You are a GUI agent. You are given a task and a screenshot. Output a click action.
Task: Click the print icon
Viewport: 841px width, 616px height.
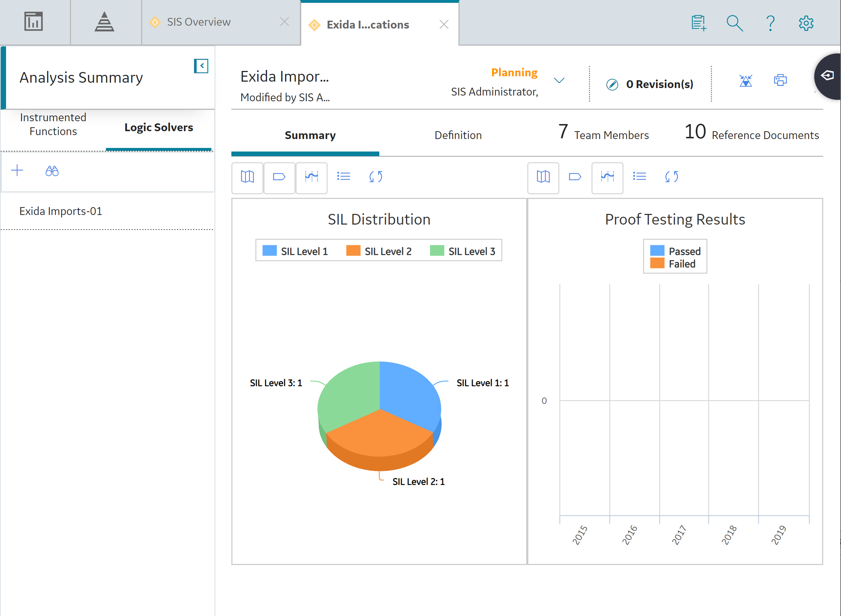[780, 80]
